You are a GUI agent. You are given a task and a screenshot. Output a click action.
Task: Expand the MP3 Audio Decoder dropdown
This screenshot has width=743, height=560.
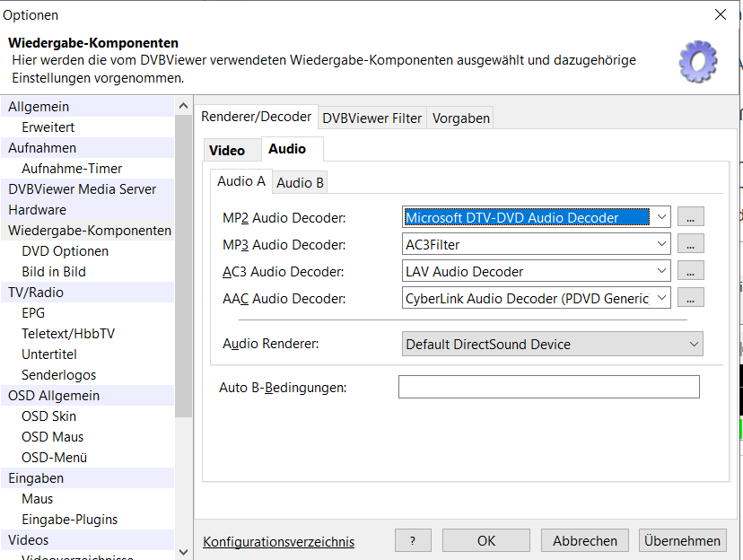tap(661, 244)
